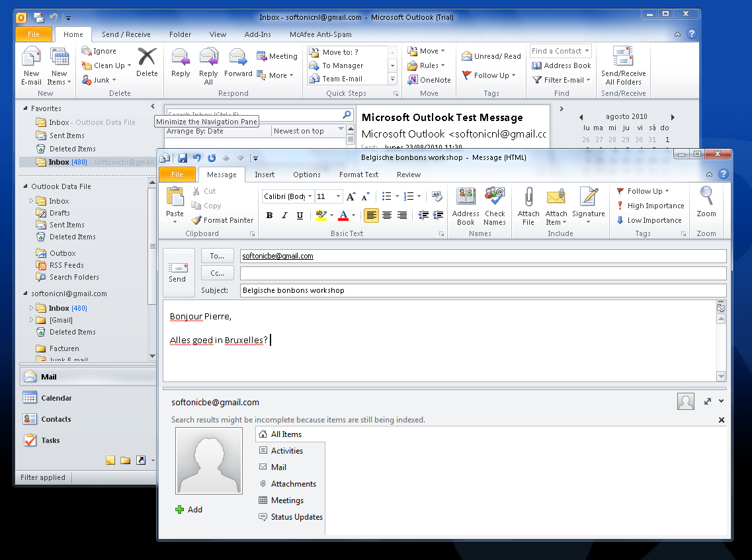
Task: Click the To... button
Action: pos(217,256)
